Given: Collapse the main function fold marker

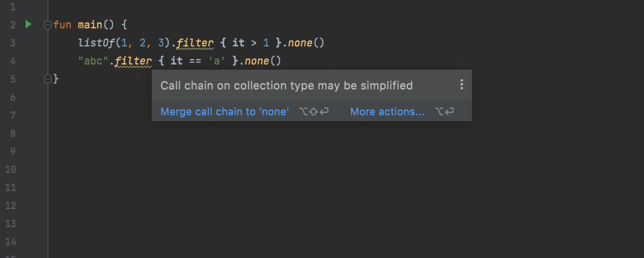Looking at the screenshot, I should (x=48, y=25).
